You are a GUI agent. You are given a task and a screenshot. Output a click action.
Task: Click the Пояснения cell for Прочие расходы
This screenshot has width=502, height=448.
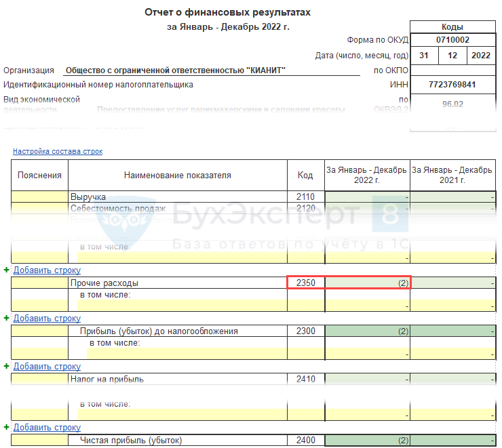[40, 283]
